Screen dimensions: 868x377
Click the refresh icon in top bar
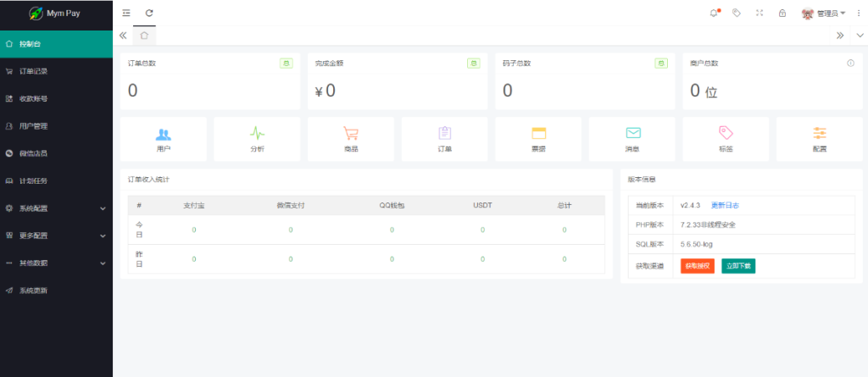[x=149, y=14]
